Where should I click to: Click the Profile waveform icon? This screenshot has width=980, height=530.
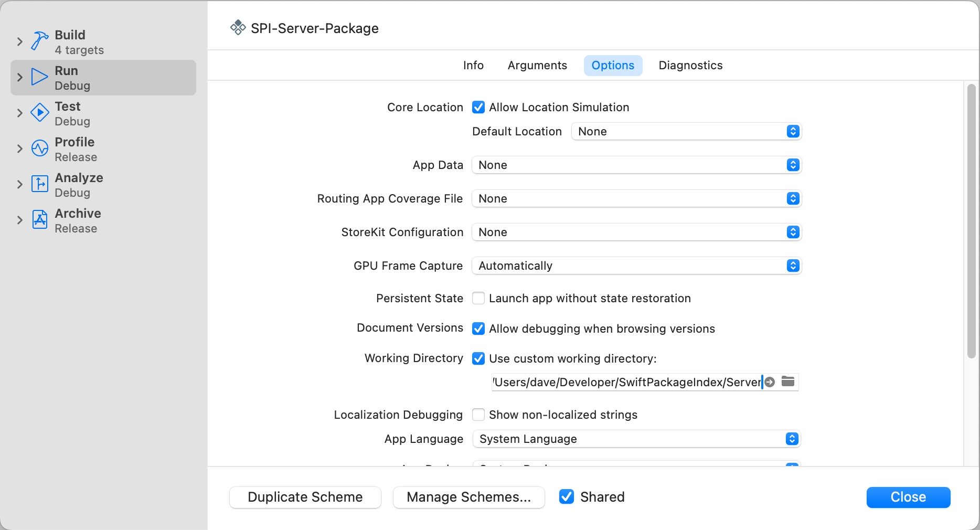click(39, 149)
